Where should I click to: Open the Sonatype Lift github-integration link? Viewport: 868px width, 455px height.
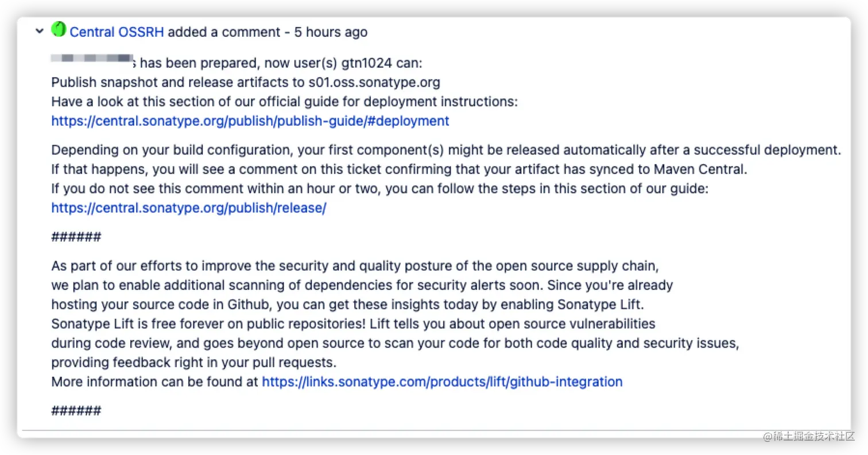tap(442, 382)
